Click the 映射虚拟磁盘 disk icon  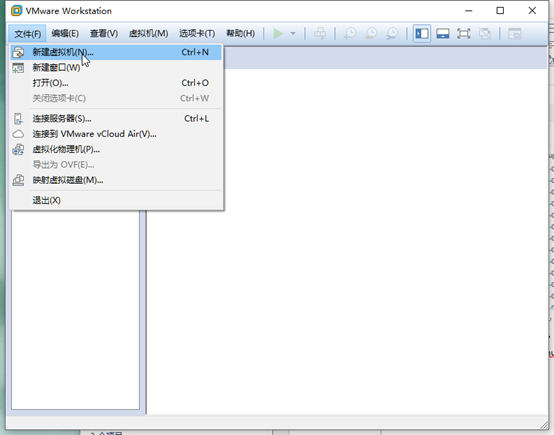click(18, 180)
